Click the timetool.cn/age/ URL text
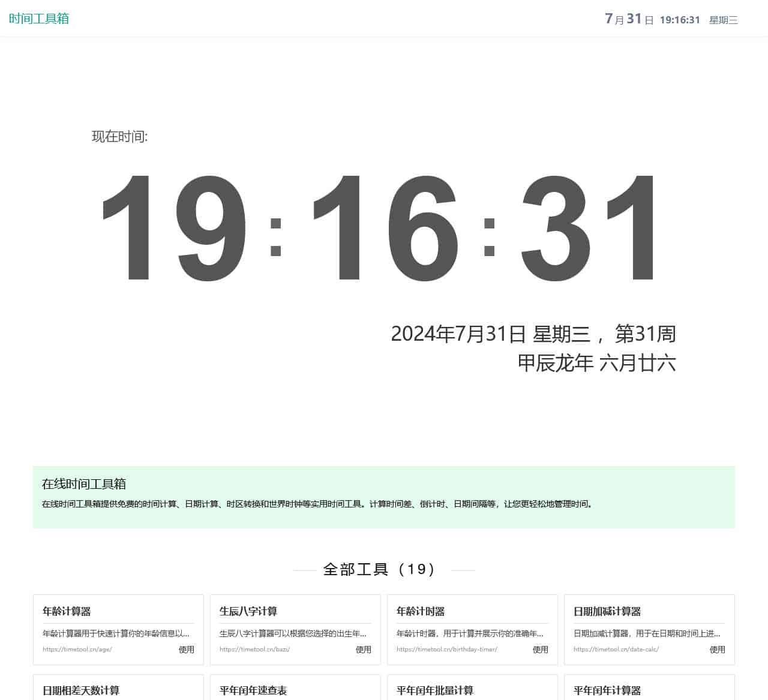The height and width of the screenshot is (700, 768). pyautogui.click(x=77, y=649)
